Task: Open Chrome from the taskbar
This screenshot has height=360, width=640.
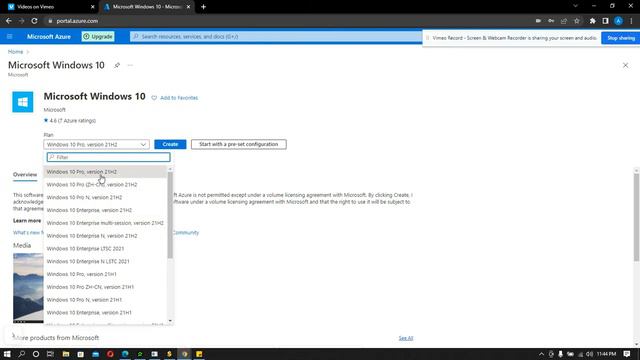Action: [x=184, y=354]
